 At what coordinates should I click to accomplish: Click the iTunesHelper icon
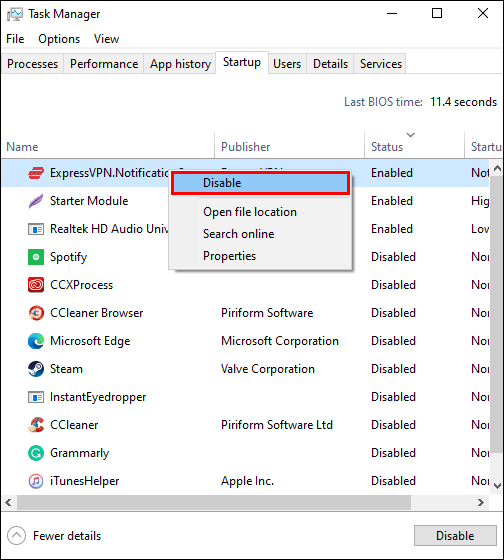36,481
